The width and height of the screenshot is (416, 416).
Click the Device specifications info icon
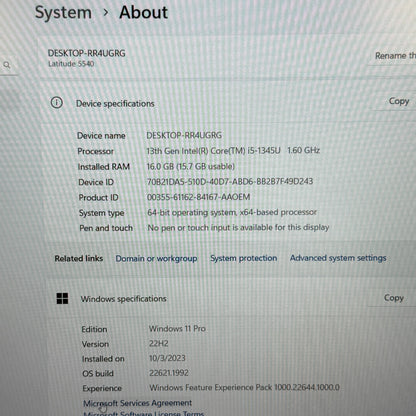coord(56,102)
